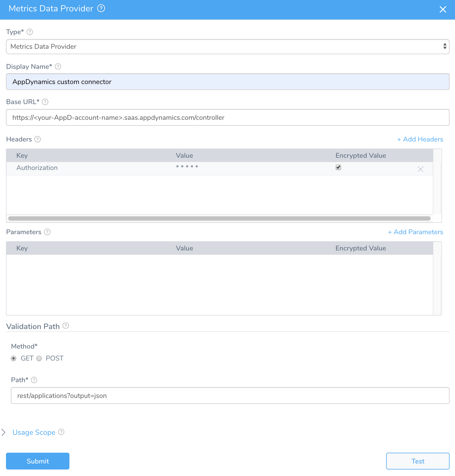Click the Display Name input field
455x476 pixels.
point(227,82)
